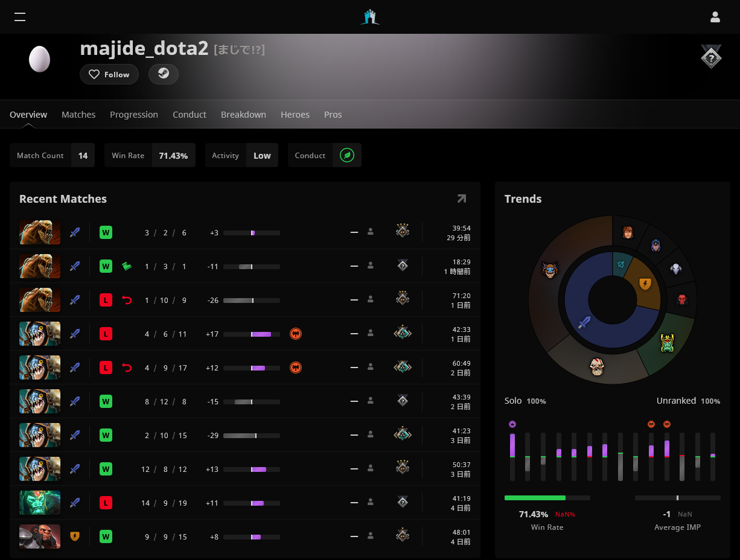Click the red-haired hero in Trends wheel
Screen dimensions: 740x560
pos(628,232)
